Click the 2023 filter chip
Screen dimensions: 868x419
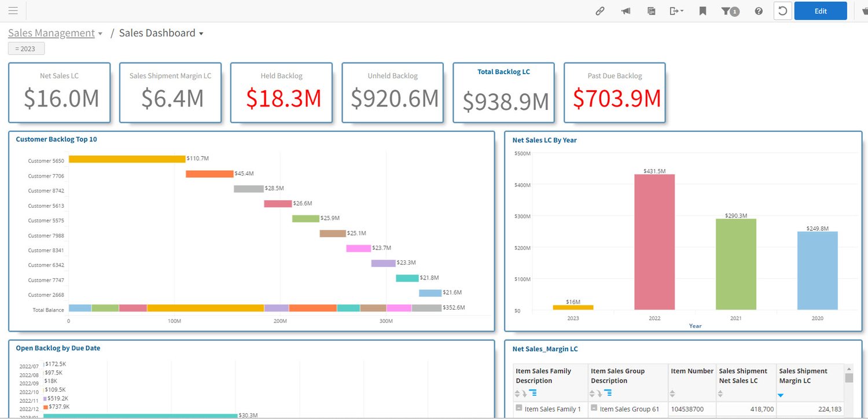click(26, 48)
